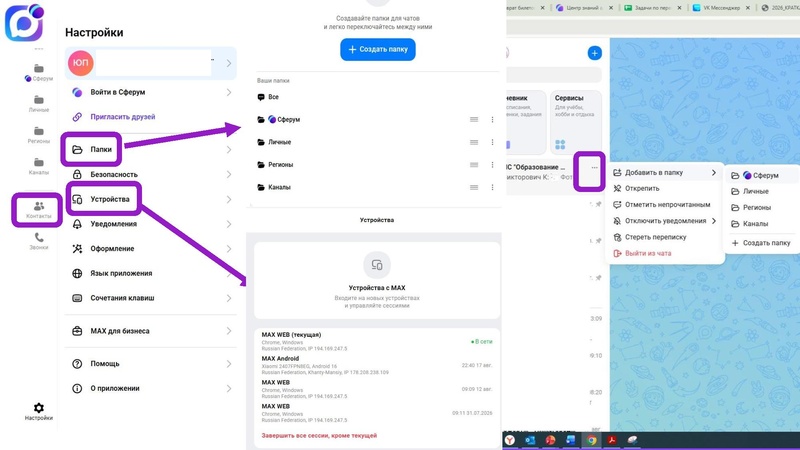Open Adobe Acrobat in the taskbar
The image size is (800, 450).
point(612,440)
